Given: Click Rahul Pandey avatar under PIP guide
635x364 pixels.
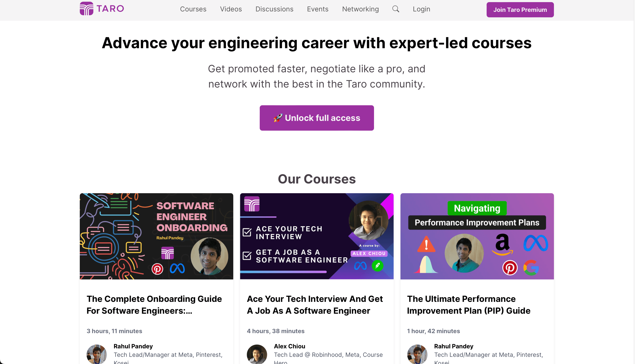Looking at the screenshot, I should pos(417,354).
